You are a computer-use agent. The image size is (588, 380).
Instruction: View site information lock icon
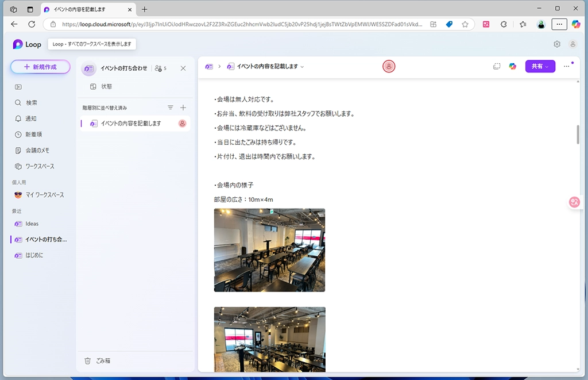click(x=53, y=24)
